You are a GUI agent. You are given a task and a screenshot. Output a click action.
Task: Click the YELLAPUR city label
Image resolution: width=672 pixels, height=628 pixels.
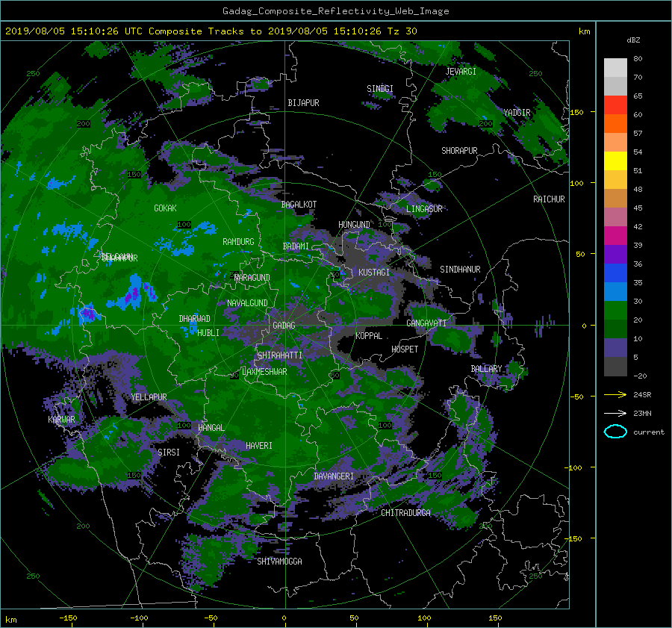pos(149,397)
